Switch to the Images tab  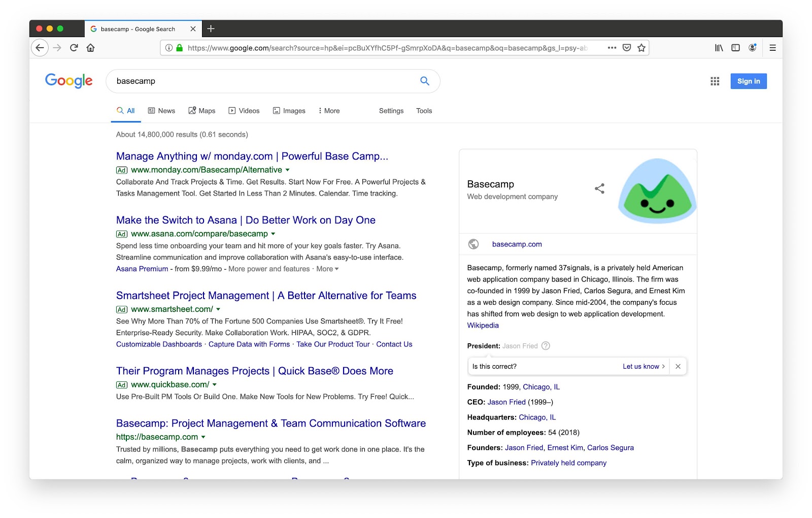pyautogui.click(x=289, y=111)
